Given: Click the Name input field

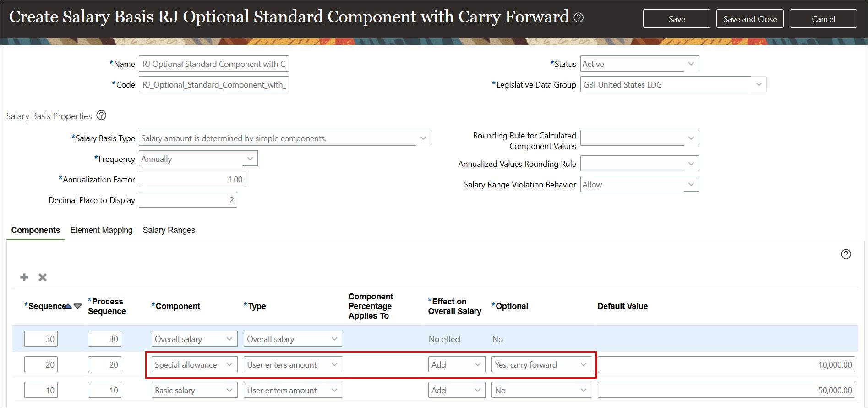Looking at the screenshot, I should coord(214,64).
